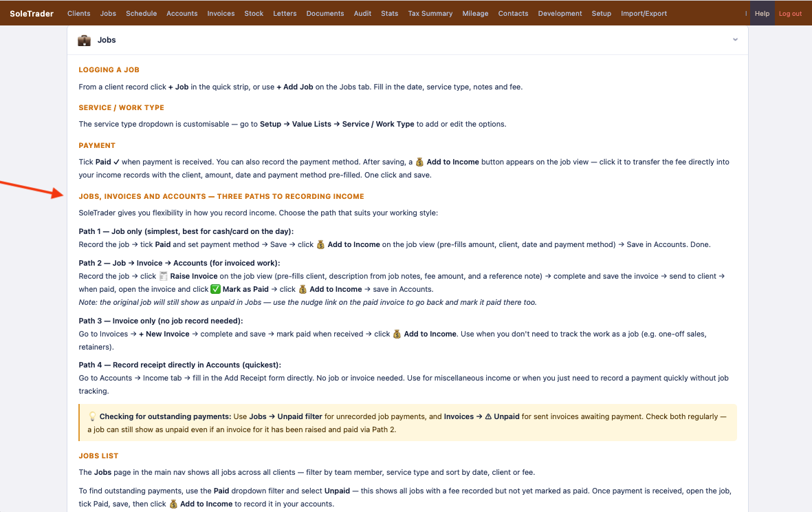812x512 pixels.
Task: Navigate to Import/Export in the nav bar
Action: pos(644,14)
